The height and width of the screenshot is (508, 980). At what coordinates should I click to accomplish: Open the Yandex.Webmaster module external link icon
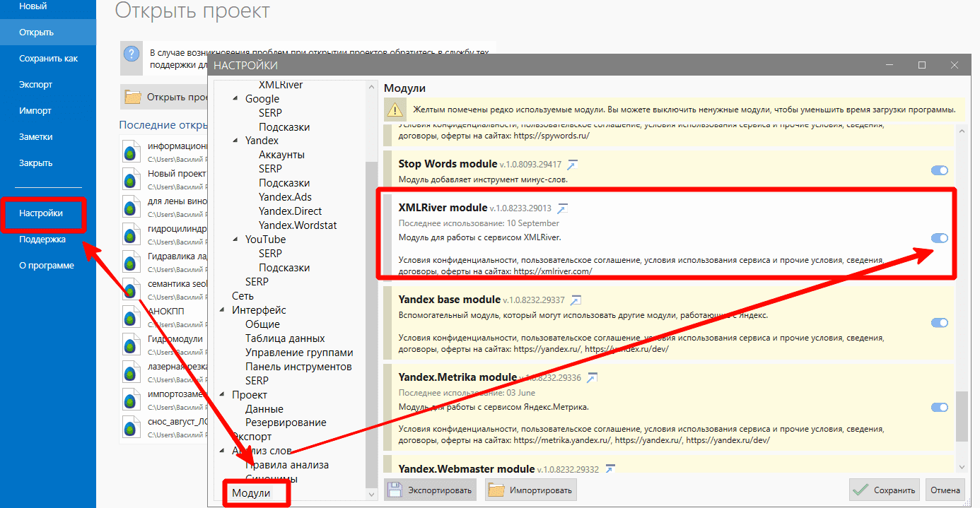pyautogui.click(x=610, y=469)
